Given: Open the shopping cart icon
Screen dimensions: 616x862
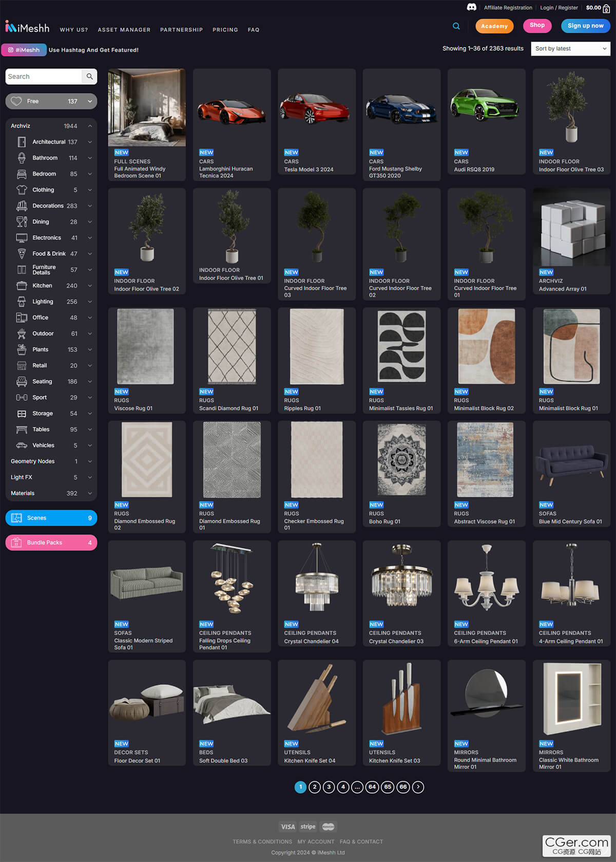Looking at the screenshot, I should point(606,8).
